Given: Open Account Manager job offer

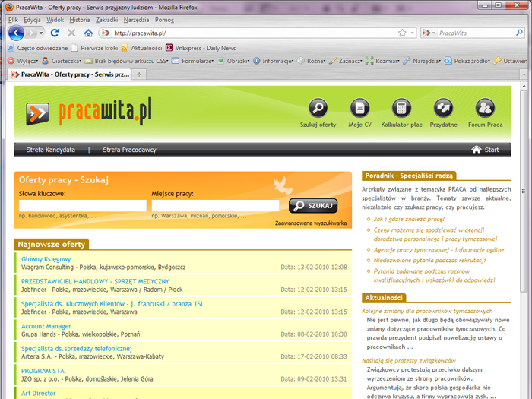Looking at the screenshot, I should point(46,326).
